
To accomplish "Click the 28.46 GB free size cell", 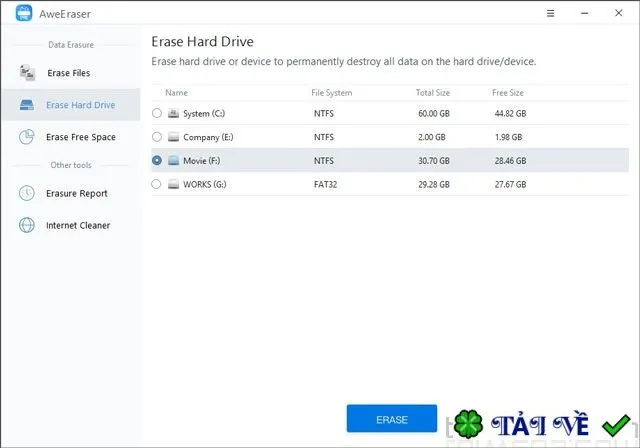I will [x=510, y=161].
